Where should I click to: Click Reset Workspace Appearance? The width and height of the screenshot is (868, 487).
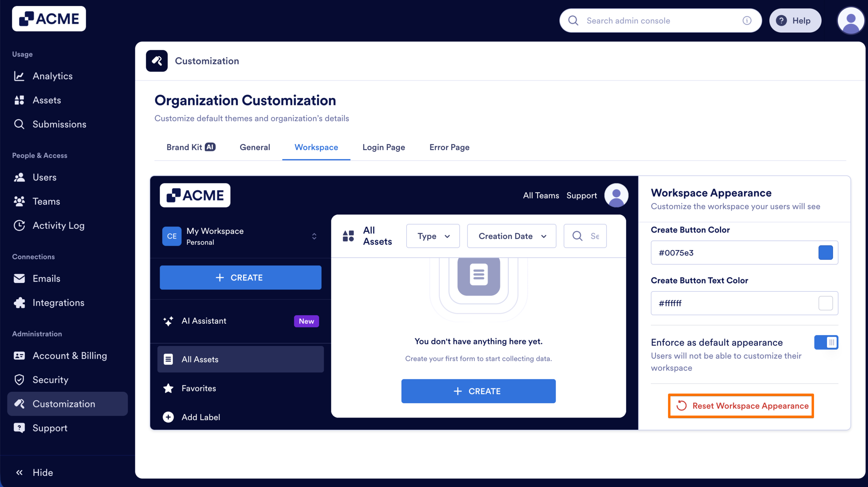tap(741, 406)
